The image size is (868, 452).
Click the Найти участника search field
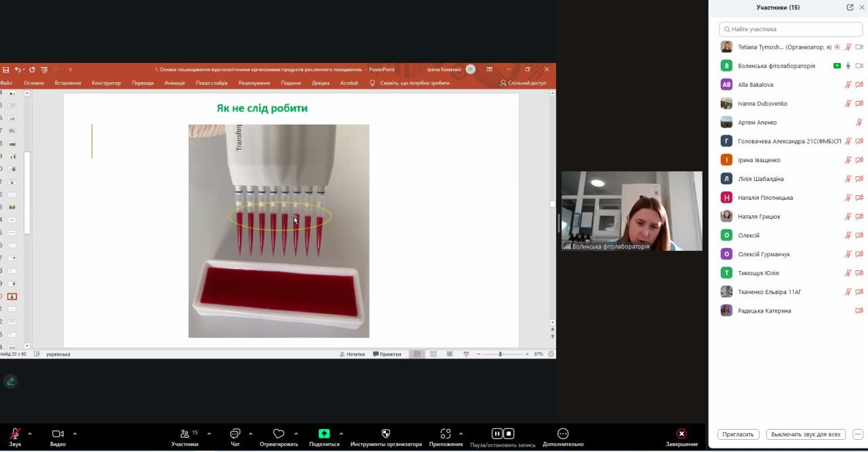point(791,29)
